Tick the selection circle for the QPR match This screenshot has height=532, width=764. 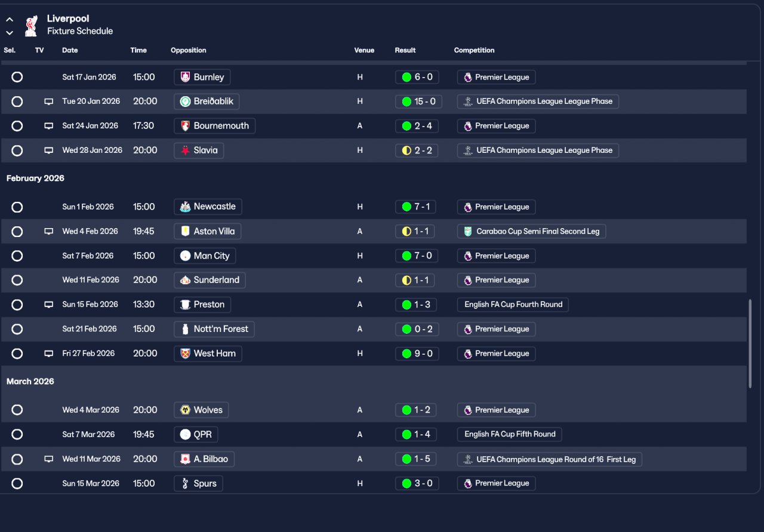17,435
